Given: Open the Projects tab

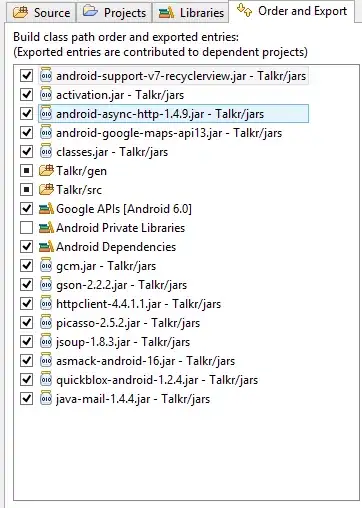Looking at the screenshot, I should click(x=114, y=13).
